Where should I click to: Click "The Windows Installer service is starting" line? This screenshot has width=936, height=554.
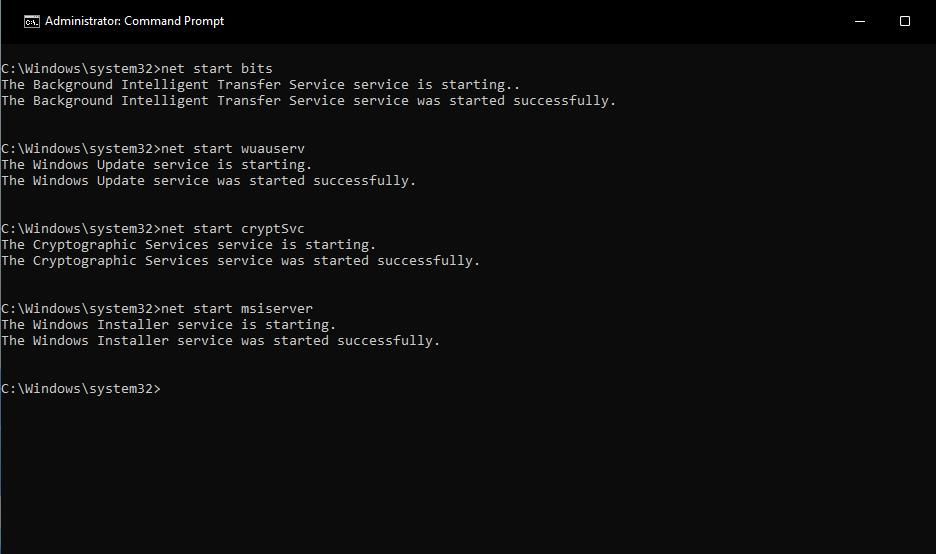(x=169, y=325)
